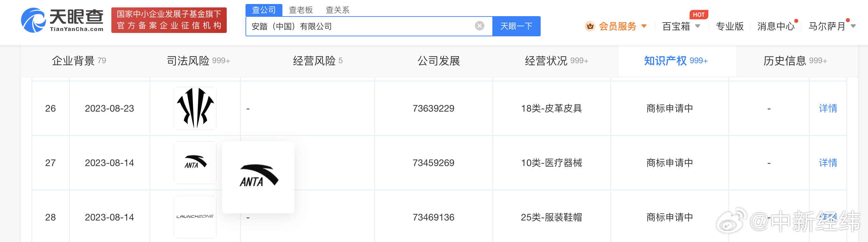Screen dimensions: 868x242
Task: Click the enlarged ANTA logo preview
Action: coord(259,177)
